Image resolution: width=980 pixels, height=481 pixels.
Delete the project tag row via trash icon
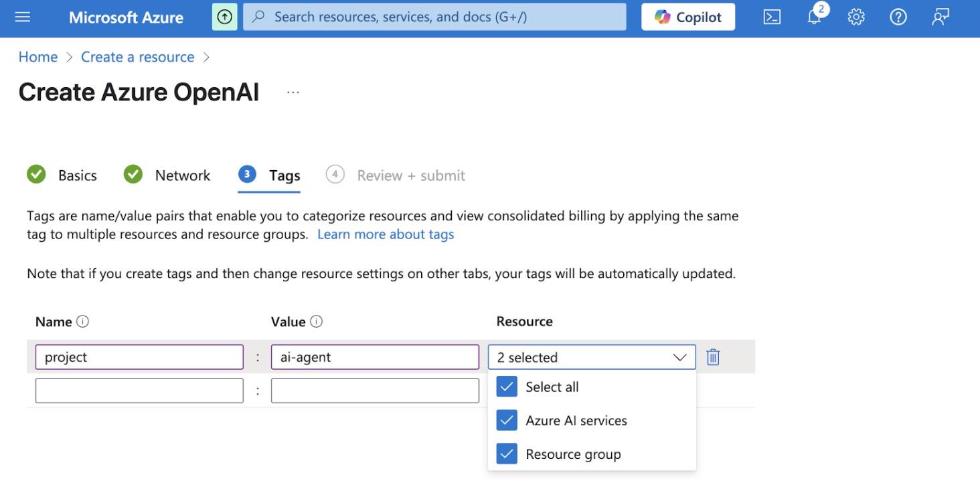click(x=712, y=357)
